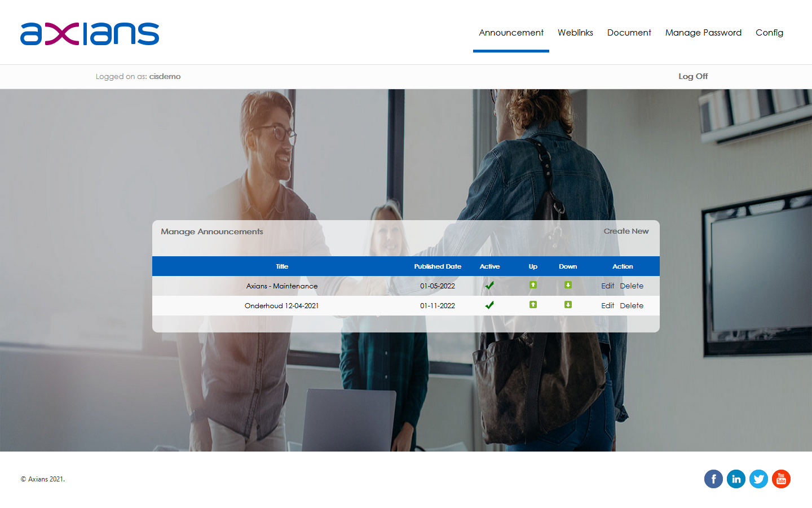Delete the 'Onderhoud 12-04-2021' announcement

(x=632, y=305)
